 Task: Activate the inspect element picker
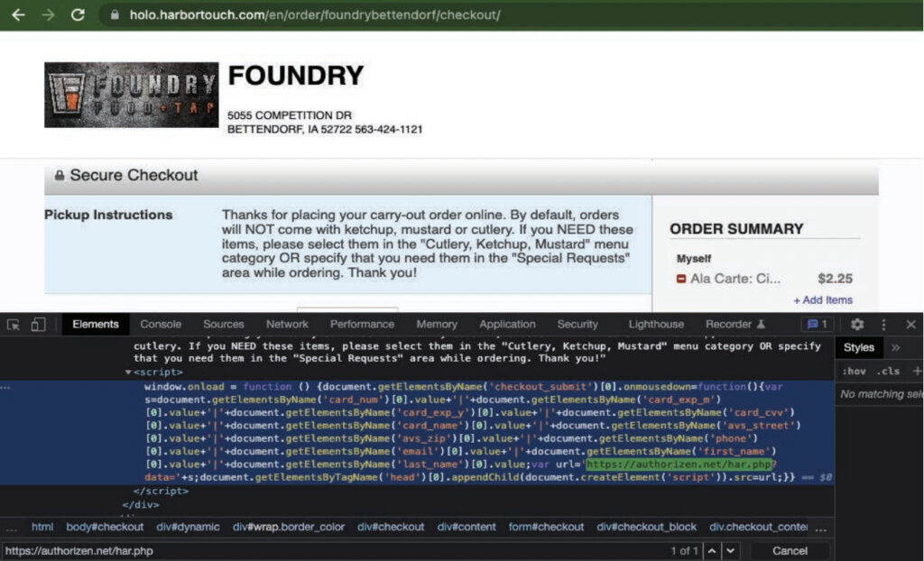(x=13, y=324)
